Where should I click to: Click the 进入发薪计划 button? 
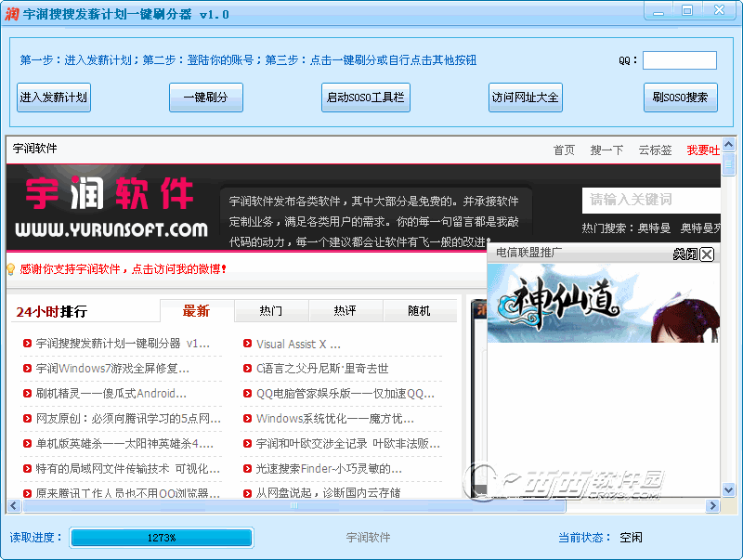(x=54, y=98)
